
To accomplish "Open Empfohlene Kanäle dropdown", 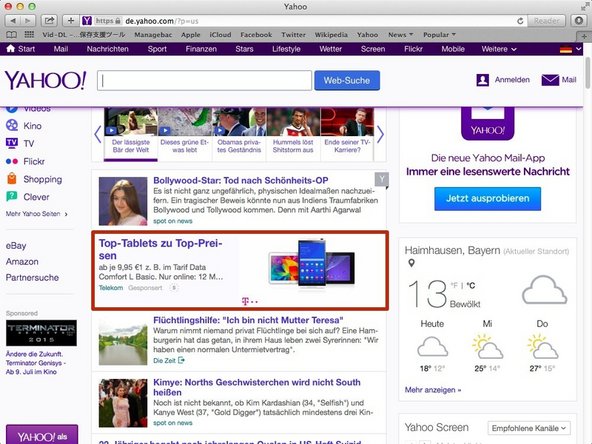I will [529, 428].
